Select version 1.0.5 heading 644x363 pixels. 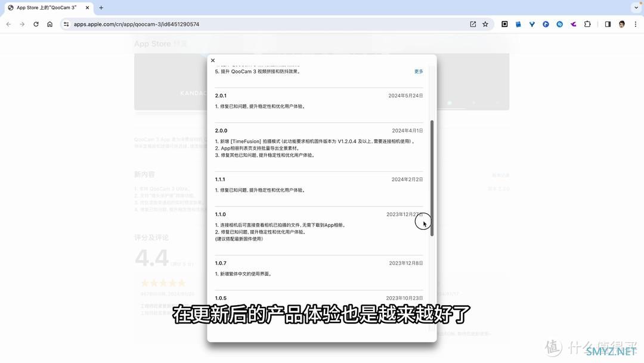pos(221,298)
